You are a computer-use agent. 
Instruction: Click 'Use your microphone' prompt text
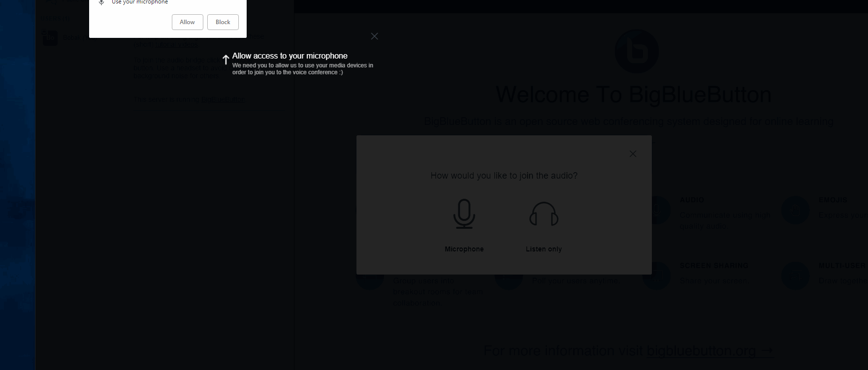pyautogui.click(x=140, y=2)
